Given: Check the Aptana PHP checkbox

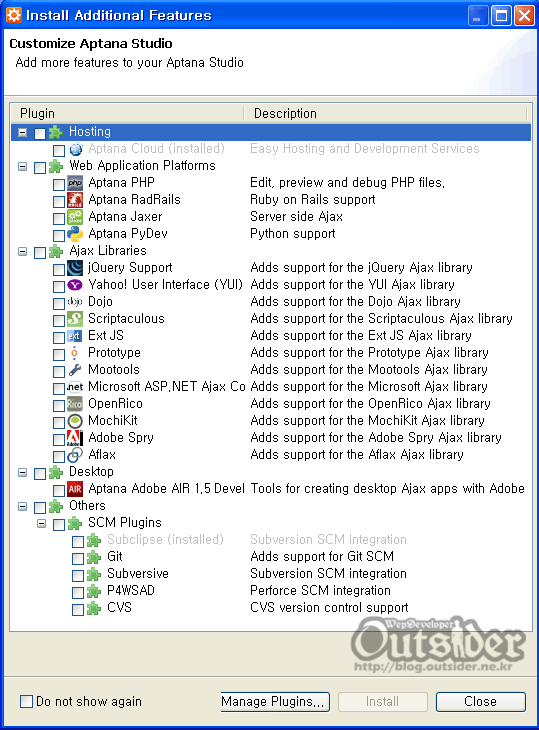Looking at the screenshot, I should tap(59, 184).
